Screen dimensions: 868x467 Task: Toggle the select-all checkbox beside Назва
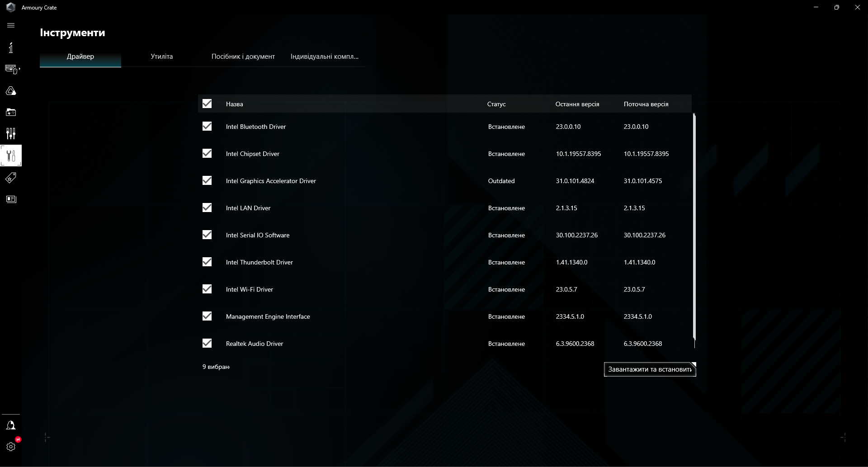pyautogui.click(x=207, y=104)
